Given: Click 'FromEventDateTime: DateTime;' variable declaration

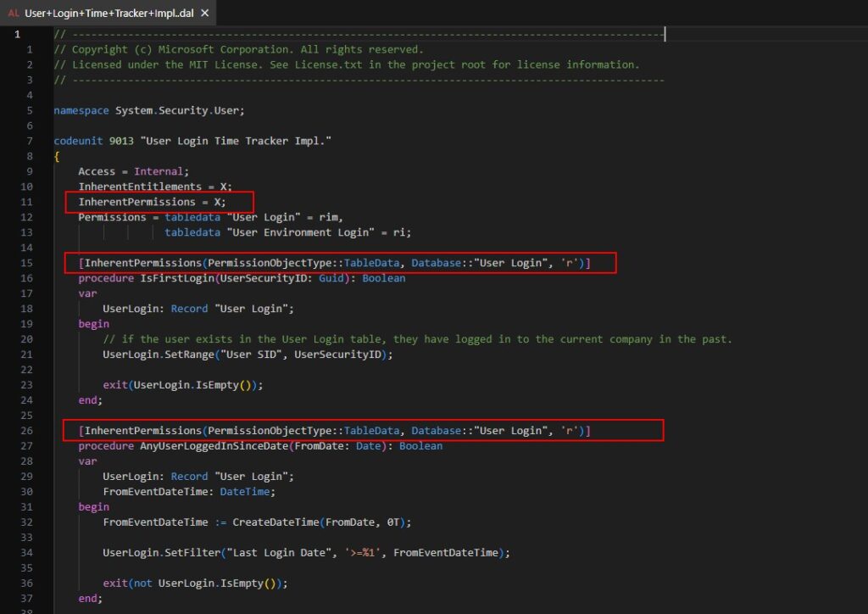Looking at the screenshot, I should coord(189,491).
